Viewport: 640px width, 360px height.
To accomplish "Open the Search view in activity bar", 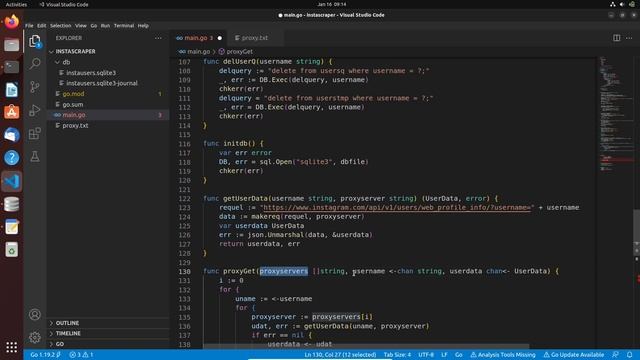I will tap(35, 64).
